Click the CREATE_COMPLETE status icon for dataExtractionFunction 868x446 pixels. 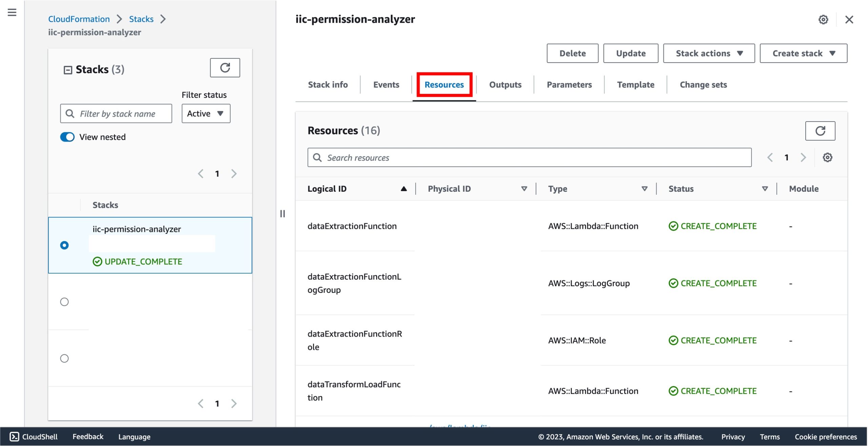pyautogui.click(x=672, y=225)
